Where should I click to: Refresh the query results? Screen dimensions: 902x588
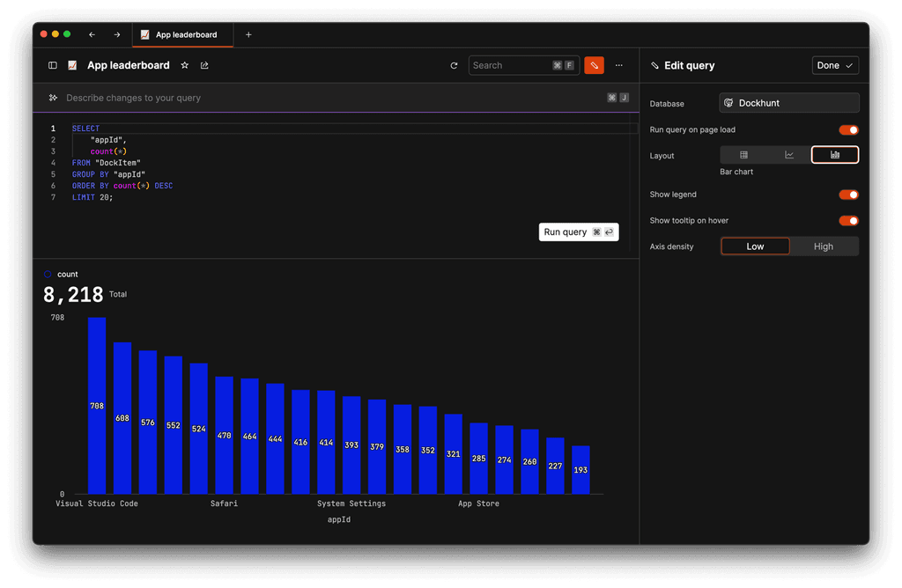(454, 65)
